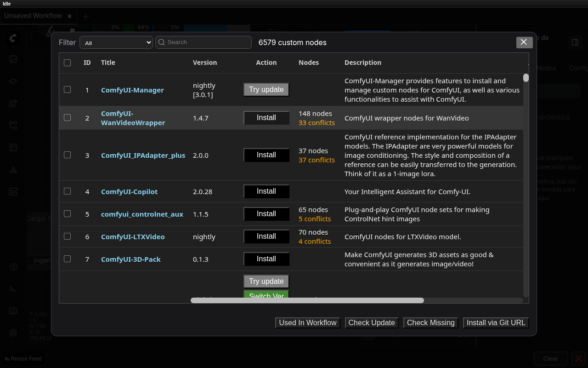This screenshot has height=368, width=588.
Task: Toggle the select-all header checkbox
Action: 68,63
